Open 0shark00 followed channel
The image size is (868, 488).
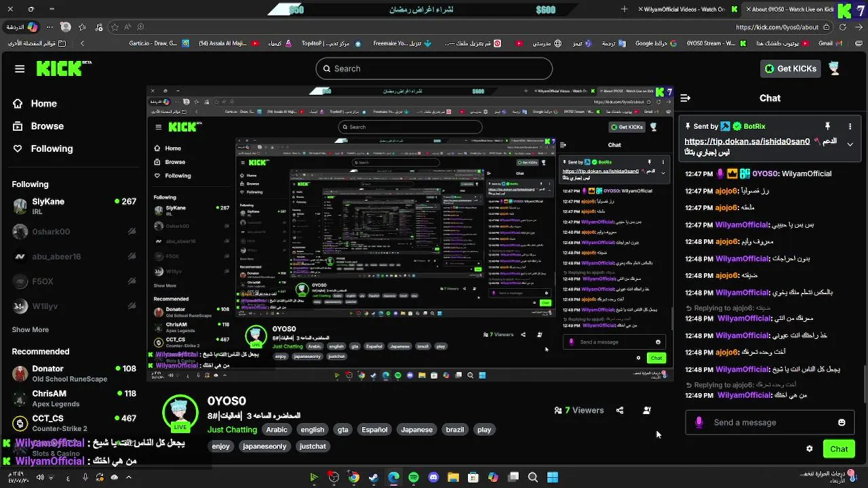click(73, 232)
